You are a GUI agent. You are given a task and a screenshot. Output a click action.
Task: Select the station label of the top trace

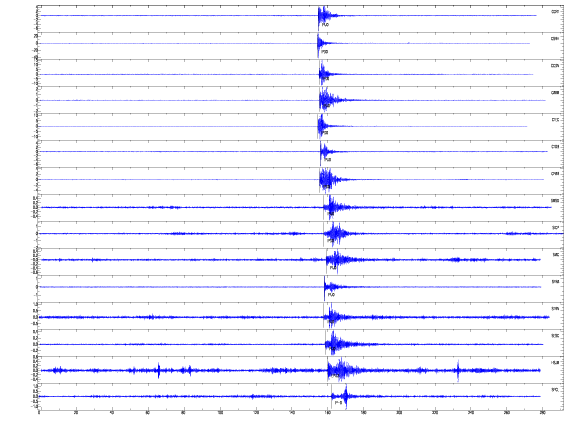click(555, 12)
